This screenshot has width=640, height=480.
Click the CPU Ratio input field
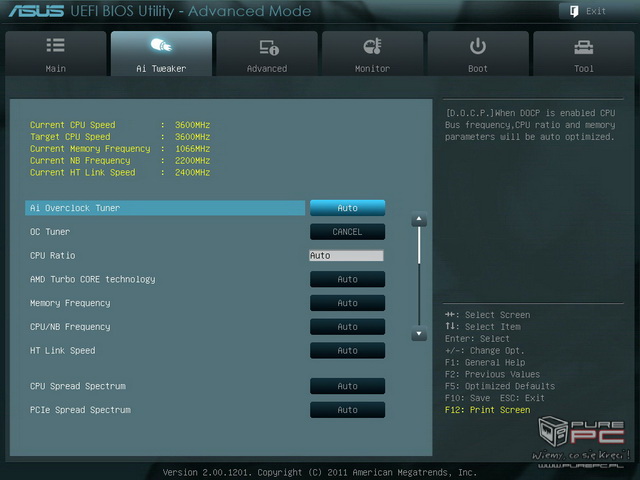(x=346, y=256)
